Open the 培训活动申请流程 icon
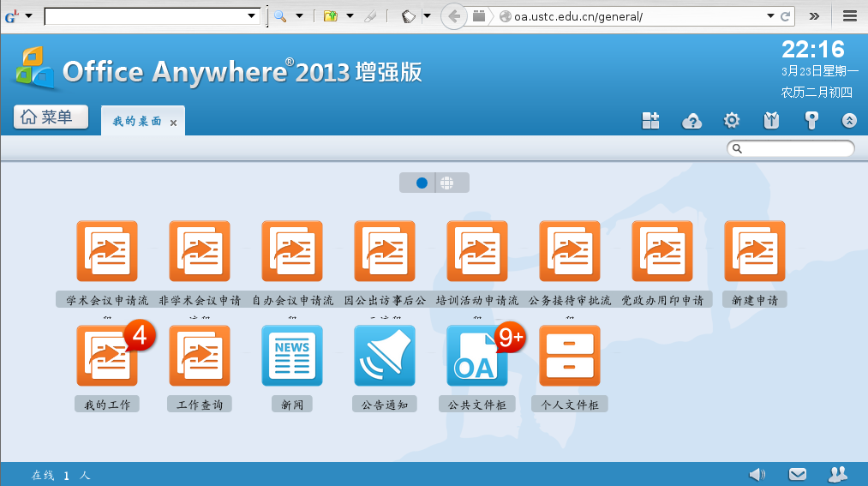 coord(476,251)
